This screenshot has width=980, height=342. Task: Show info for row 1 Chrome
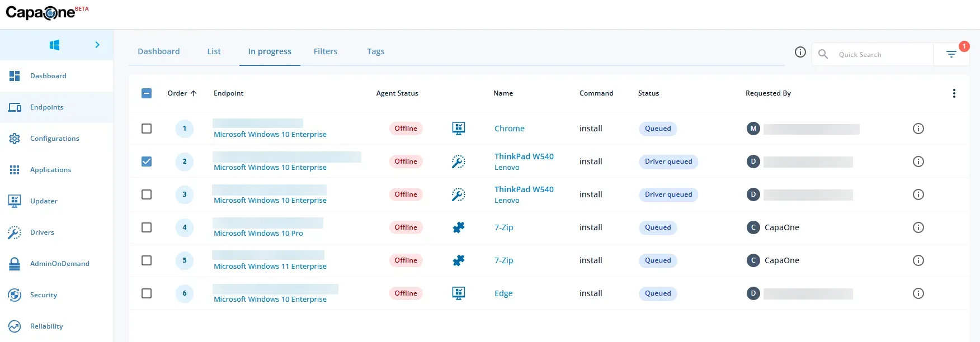click(x=918, y=129)
